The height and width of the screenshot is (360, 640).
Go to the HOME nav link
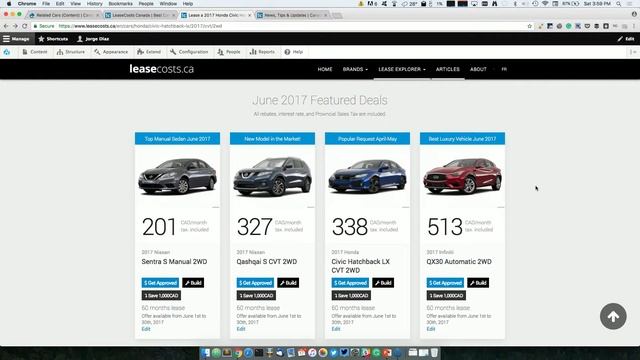(325, 69)
